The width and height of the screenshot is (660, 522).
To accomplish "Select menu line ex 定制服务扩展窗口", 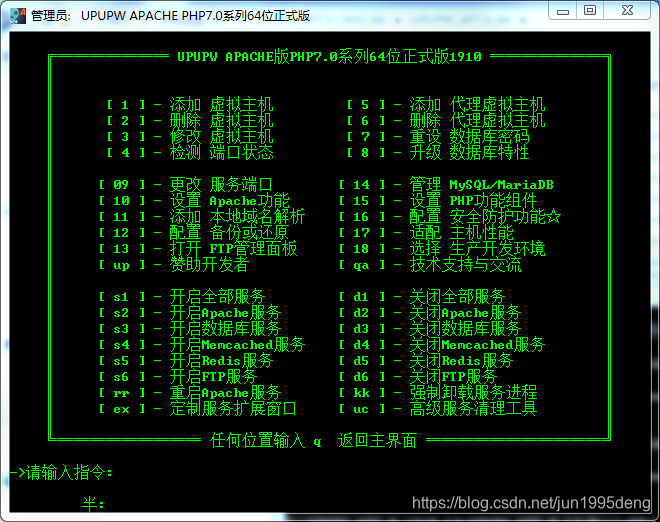I will (x=198, y=408).
